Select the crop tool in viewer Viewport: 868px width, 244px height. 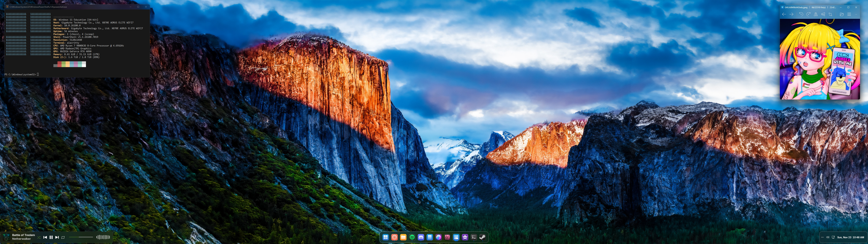(x=830, y=15)
